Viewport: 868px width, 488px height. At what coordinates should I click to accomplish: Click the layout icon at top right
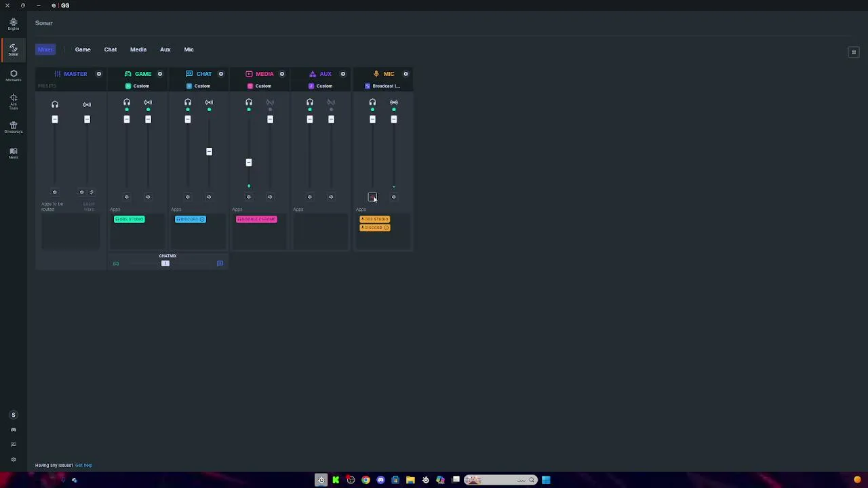[x=854, y=52]
